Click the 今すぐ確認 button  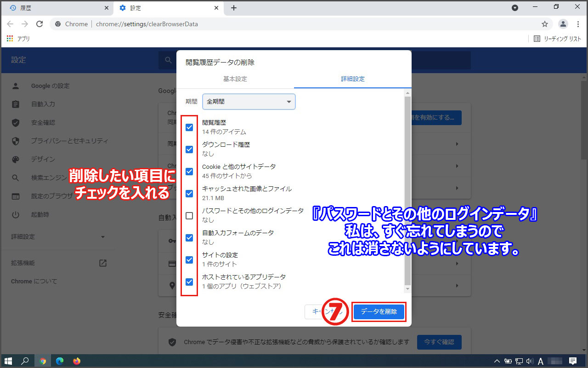[439, 342]
